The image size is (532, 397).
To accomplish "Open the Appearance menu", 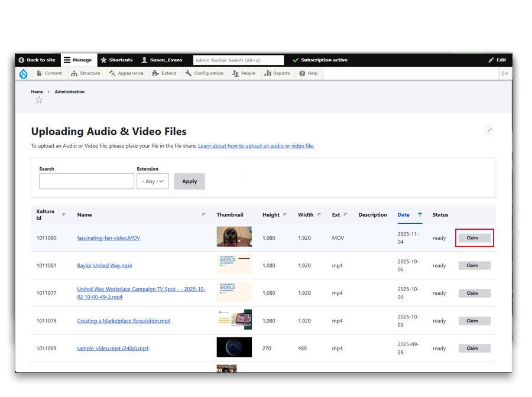I will click(x=126, y=73).
